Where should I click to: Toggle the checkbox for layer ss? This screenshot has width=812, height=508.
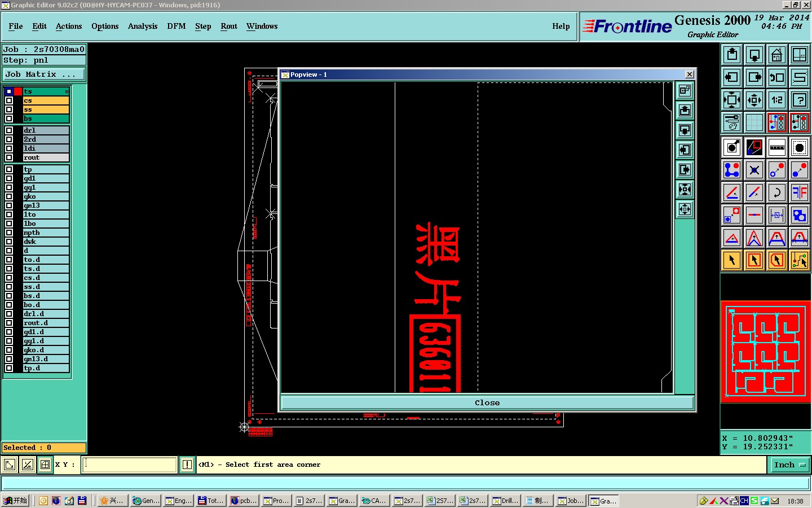pos(9,110)
